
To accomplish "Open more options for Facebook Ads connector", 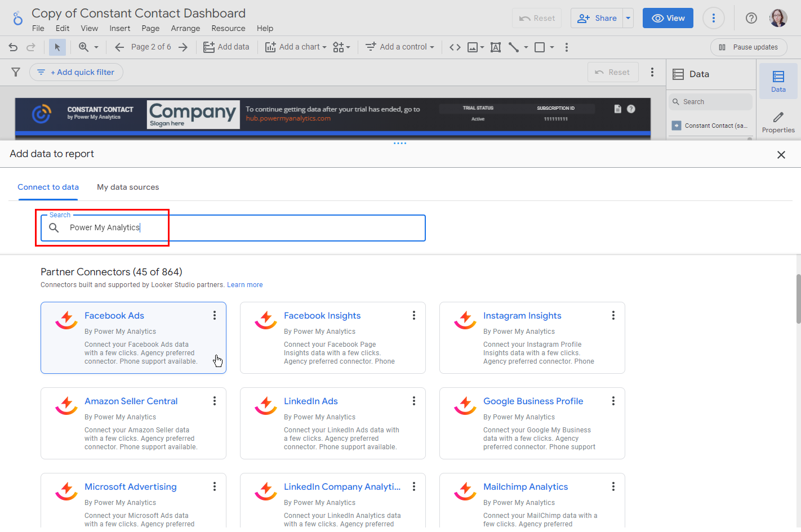I will click(215, 316).
